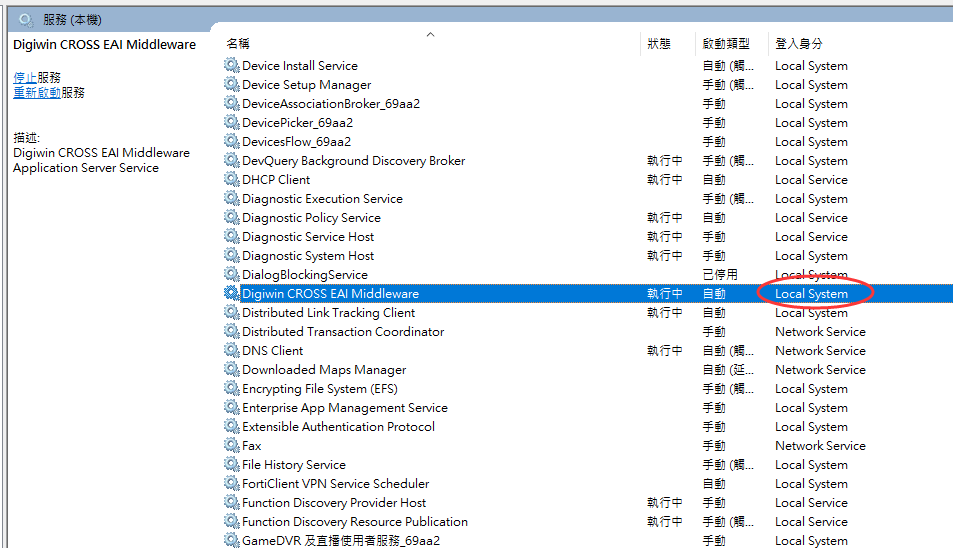The width and height of the screenshot is (953, 548).
Task: Click the Fax service gear icon
Action: (x=232, y=446)
